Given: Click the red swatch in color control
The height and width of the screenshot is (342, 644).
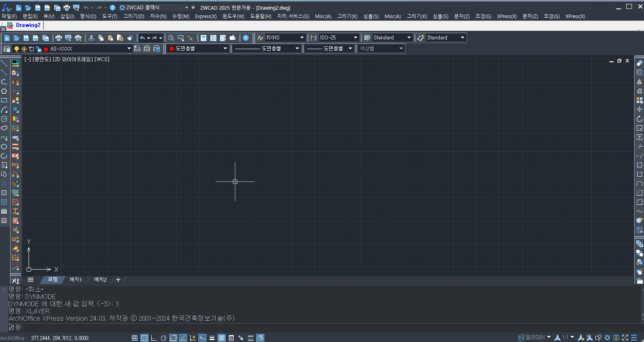Looking at the screenshot, I should pos(172,49).
